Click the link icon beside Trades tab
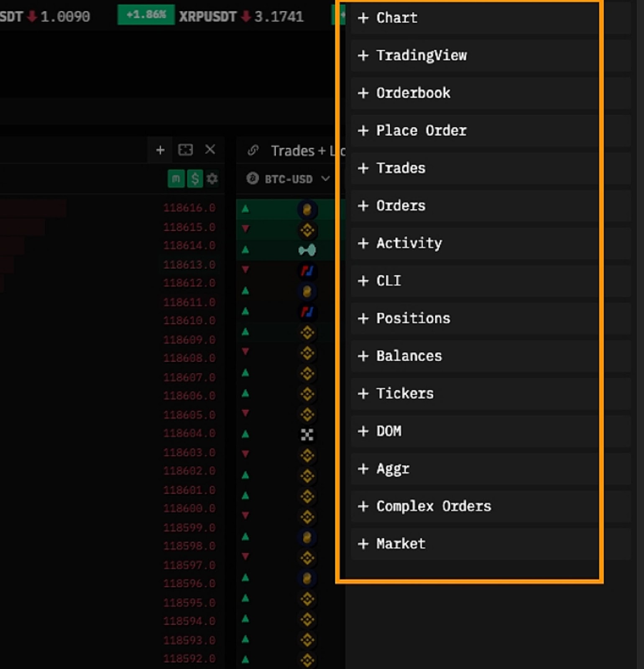Viewport: 644px width, 669px height. [253, 150]
